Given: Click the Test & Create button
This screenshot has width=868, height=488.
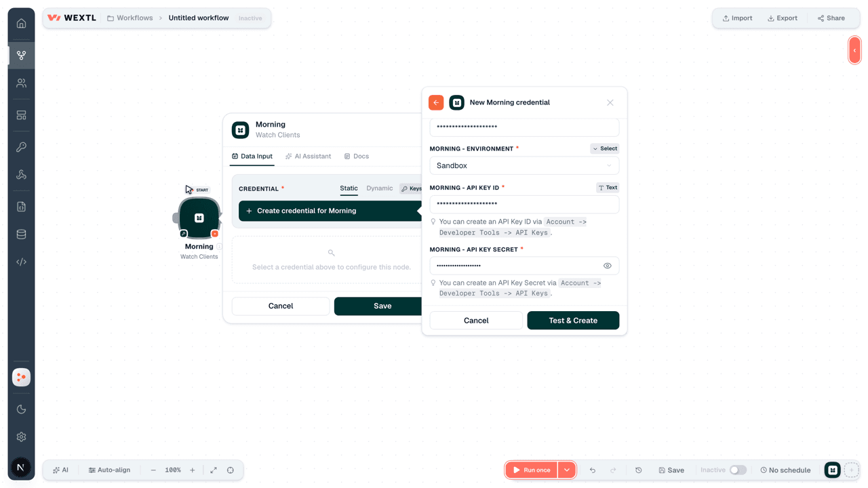Looking at the screenshot, I should [x=573, y=321].
